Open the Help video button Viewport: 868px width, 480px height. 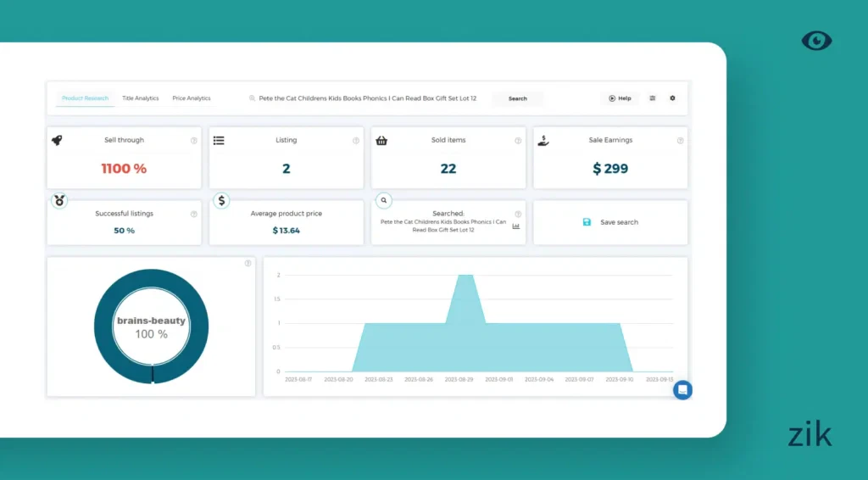pos(620,98)
